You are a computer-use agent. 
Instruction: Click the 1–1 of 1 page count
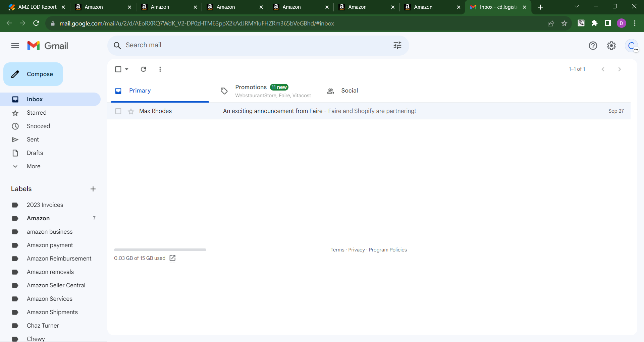[x=577, y=69]
